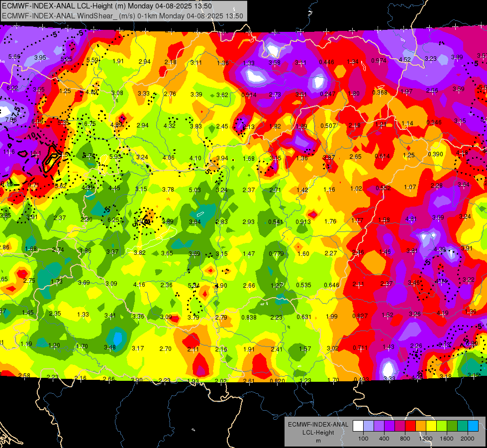Click wind shear value 3.78

(168, 189)
